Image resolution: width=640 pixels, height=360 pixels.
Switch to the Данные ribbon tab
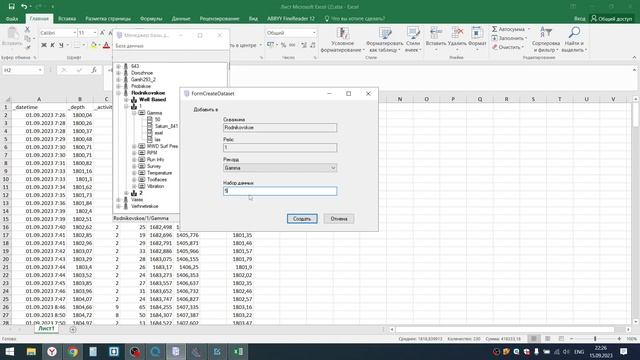[x=181, y=19]
